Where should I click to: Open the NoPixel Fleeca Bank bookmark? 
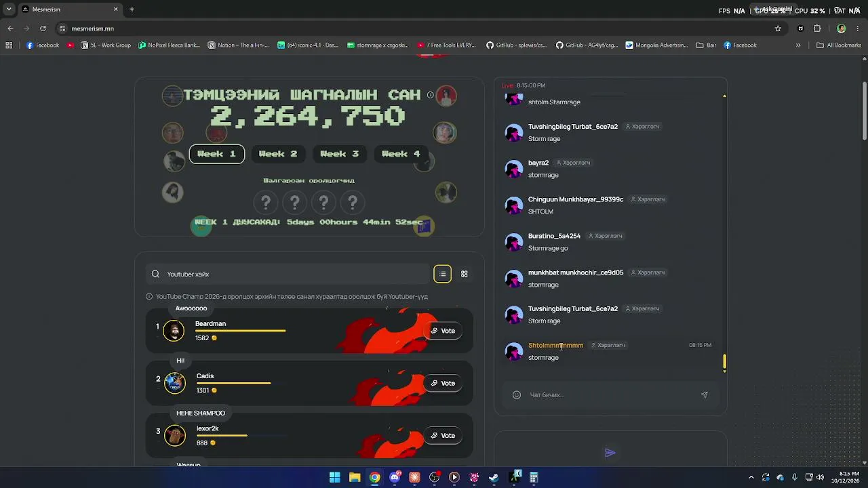click(x=169, y=45)
